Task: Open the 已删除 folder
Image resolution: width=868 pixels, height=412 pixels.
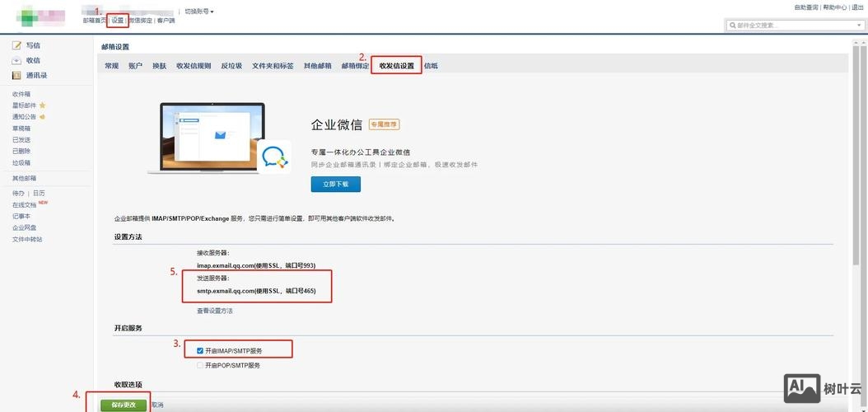Action: click(21, 151)
